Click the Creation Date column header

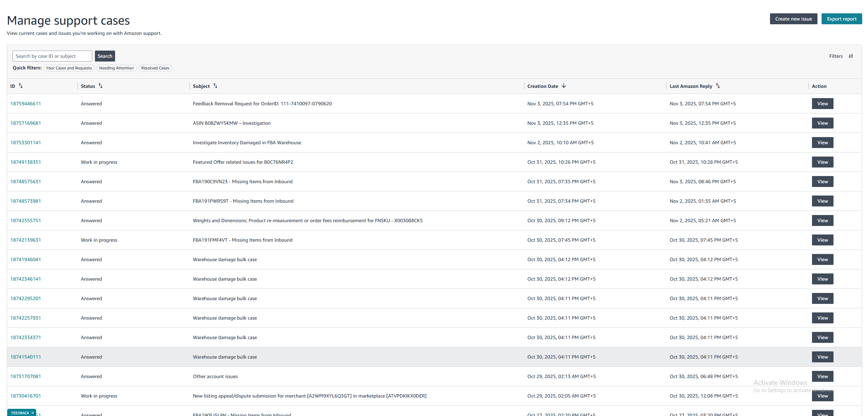(543, 86)
